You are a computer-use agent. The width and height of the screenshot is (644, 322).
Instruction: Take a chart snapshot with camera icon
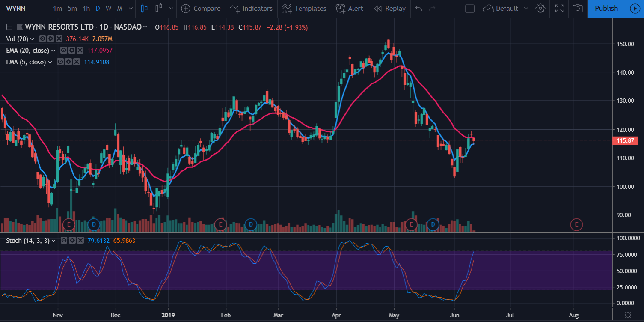point(578,8)
